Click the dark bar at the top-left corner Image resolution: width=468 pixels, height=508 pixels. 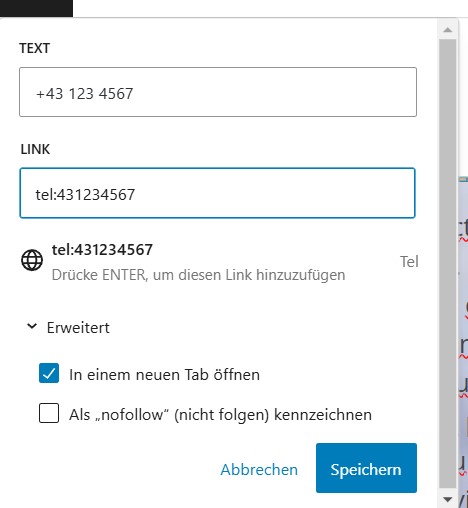coord(36,8)
